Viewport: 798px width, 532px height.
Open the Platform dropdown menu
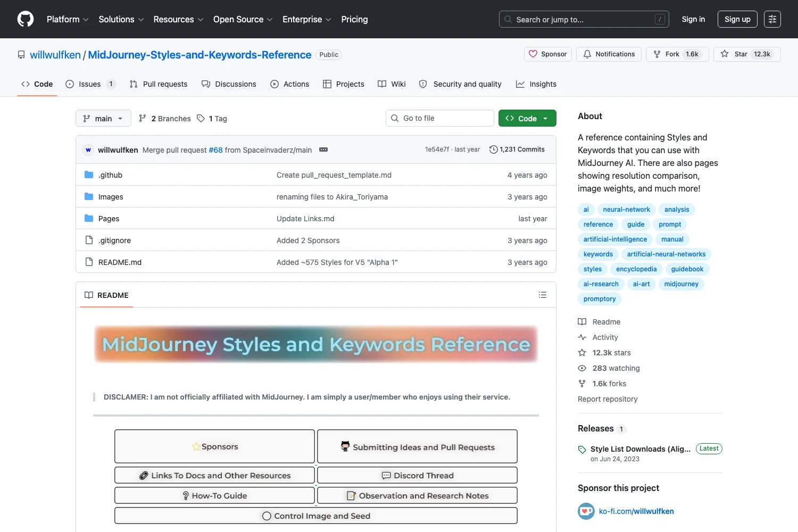pyautogui.click(x=68, y=19)
